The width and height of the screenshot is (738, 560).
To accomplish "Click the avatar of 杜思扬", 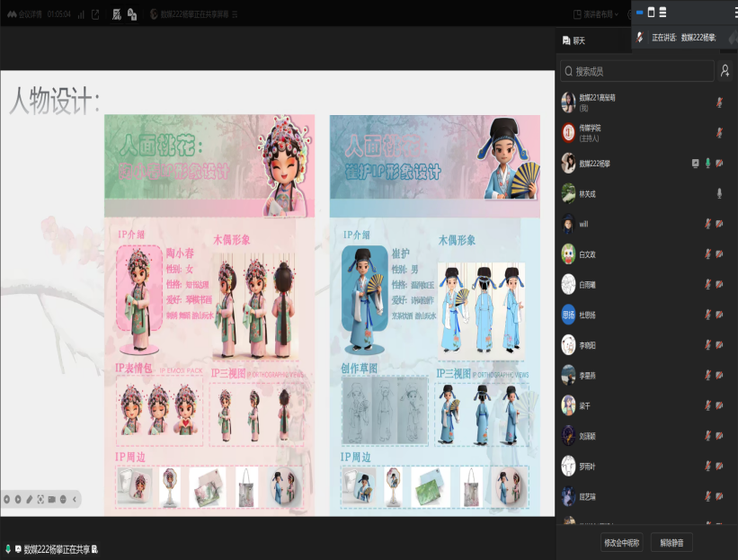I will tap(568, 315).
